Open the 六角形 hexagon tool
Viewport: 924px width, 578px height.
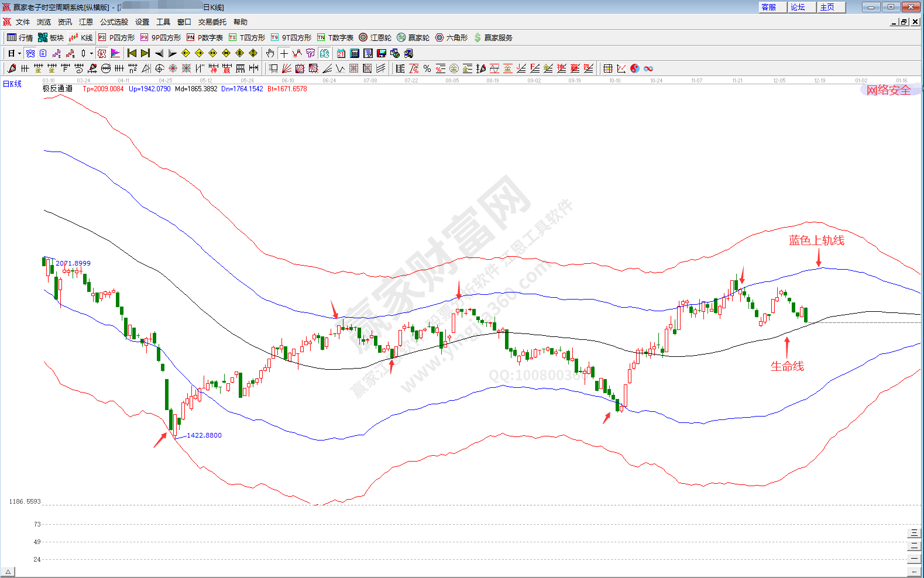[451, 37]
